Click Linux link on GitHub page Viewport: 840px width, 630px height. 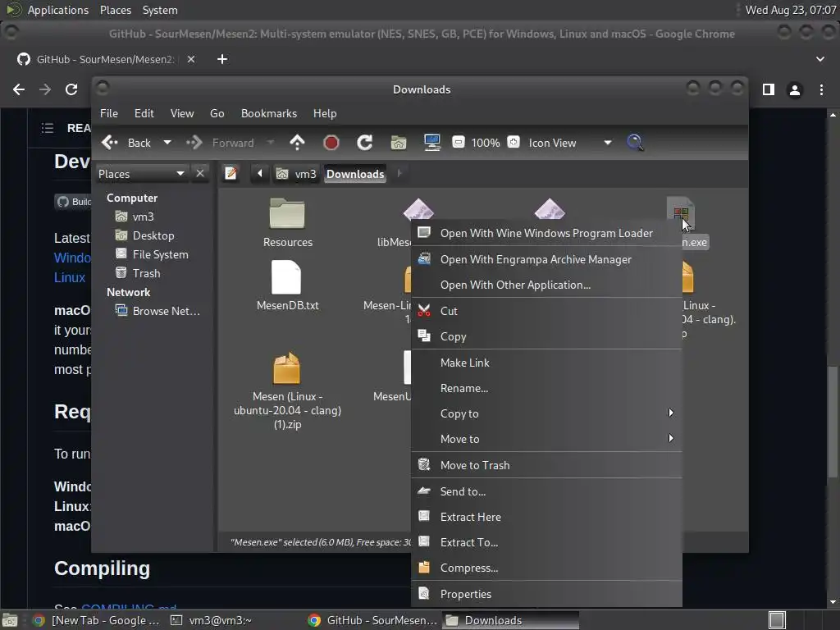[x=70, y=277]
